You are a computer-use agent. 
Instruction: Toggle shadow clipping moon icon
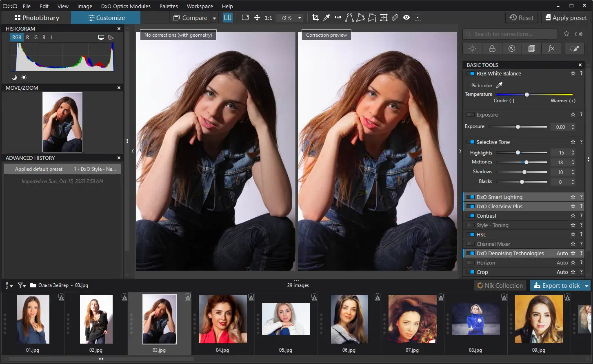click(x=14, y=77)
